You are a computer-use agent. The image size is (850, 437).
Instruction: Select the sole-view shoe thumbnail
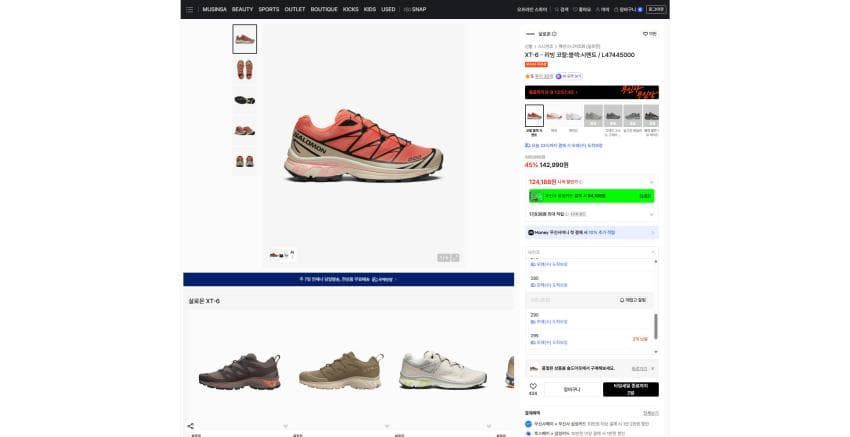coord(244,100)
